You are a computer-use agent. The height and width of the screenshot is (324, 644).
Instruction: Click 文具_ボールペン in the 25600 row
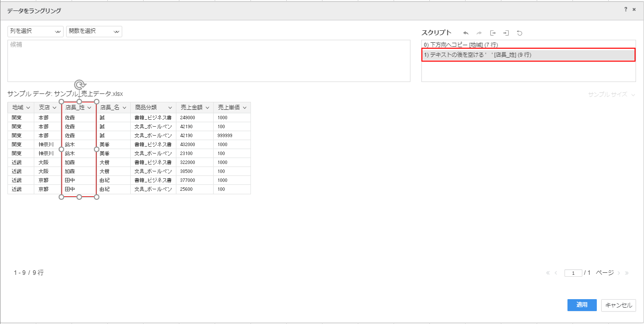(153, 189)
